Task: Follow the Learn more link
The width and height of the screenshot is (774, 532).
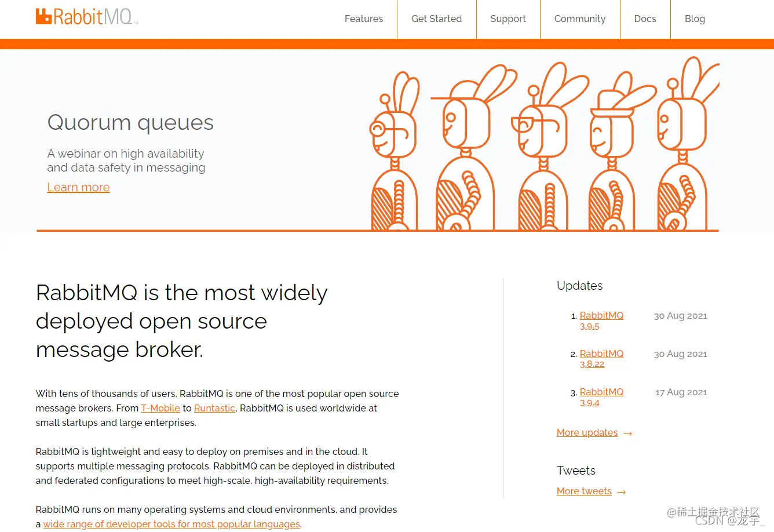Action: (x=78, y=187)
